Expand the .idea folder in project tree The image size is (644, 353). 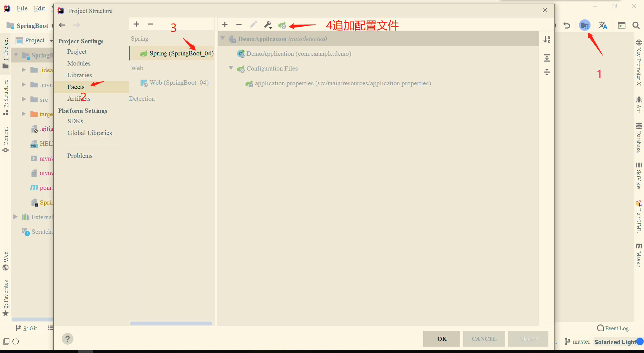pos(24,70)
